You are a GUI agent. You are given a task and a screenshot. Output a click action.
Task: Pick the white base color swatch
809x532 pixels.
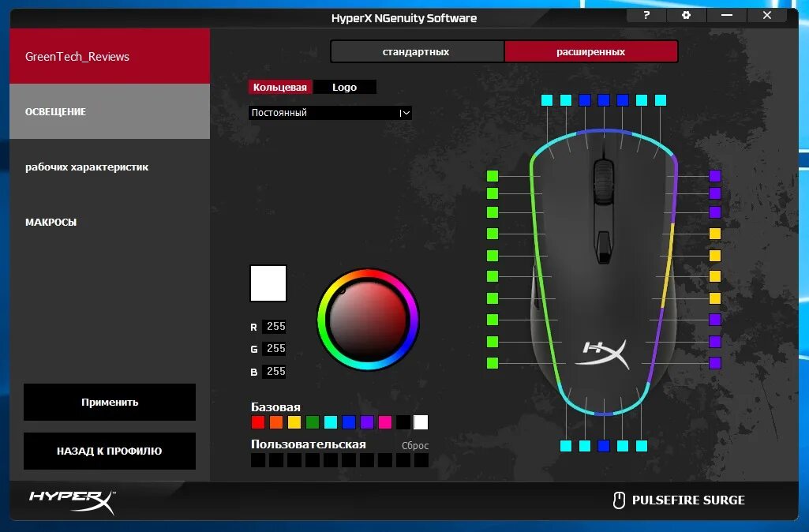[421, 422]
